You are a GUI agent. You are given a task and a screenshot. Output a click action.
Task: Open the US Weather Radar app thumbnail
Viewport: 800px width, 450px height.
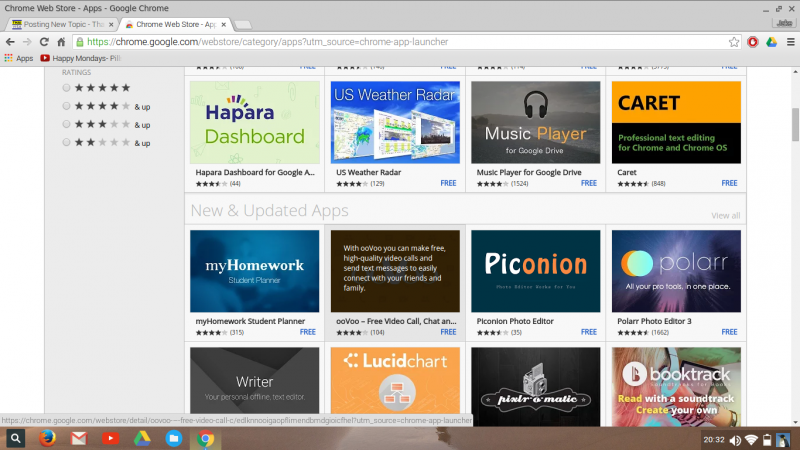[x=395, y=122]
